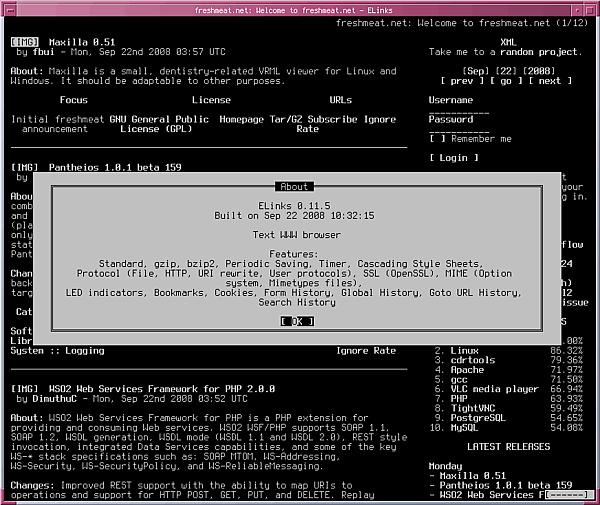The height and width of the screenshot is (505, 600).
Task: Open WSO2 Web Services Framework for PHP link
Action: pyautogui.click(x=162, y=389)
